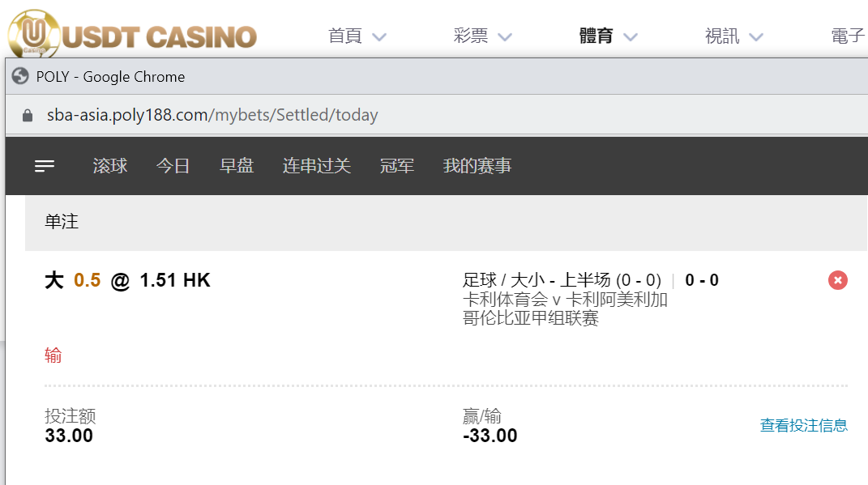Click the USDT Casino coin logo
Screen dimensions: 868x485
[x=34, y=34]
